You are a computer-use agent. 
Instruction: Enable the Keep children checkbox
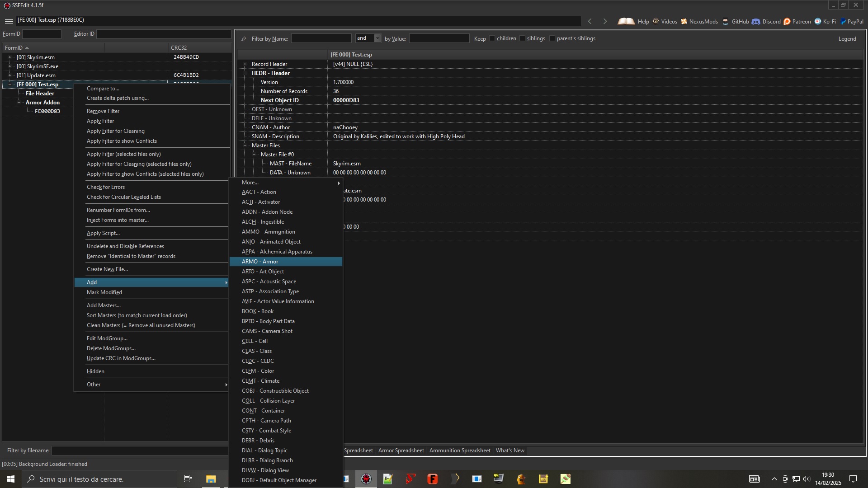[x=492, y=38]
